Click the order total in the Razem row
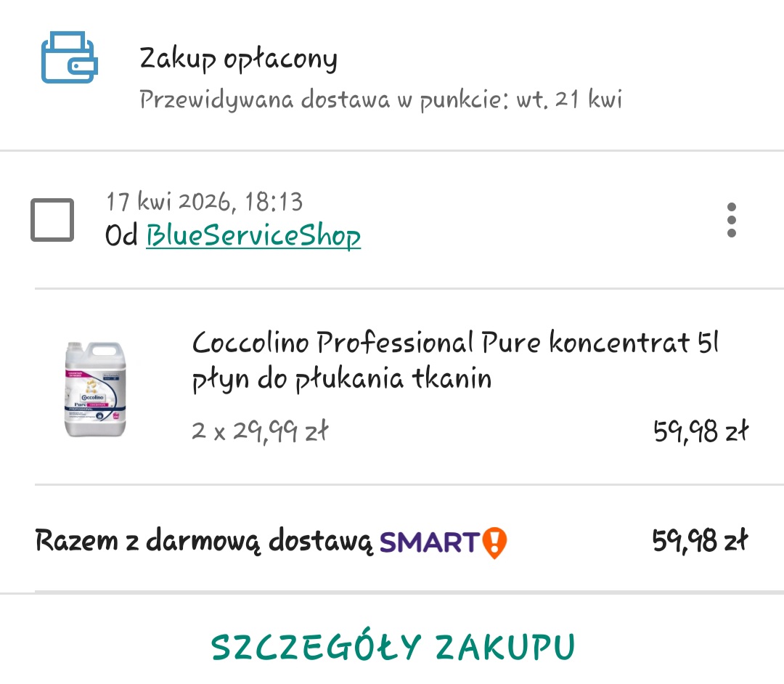Viewport: 784px width, 684px height. point(700,541)
